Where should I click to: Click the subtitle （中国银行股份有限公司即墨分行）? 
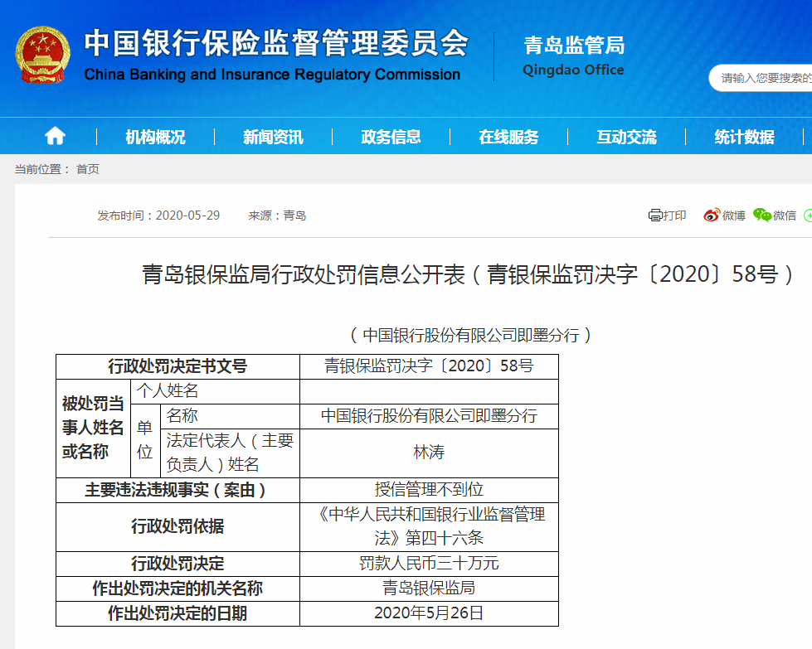click(471, 336)
